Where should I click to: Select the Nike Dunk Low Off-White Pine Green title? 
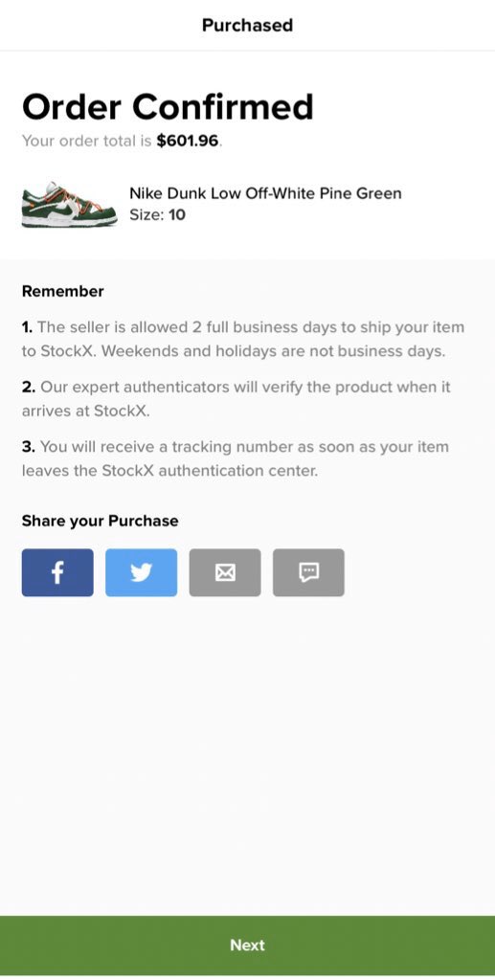[x=265, y=193]
